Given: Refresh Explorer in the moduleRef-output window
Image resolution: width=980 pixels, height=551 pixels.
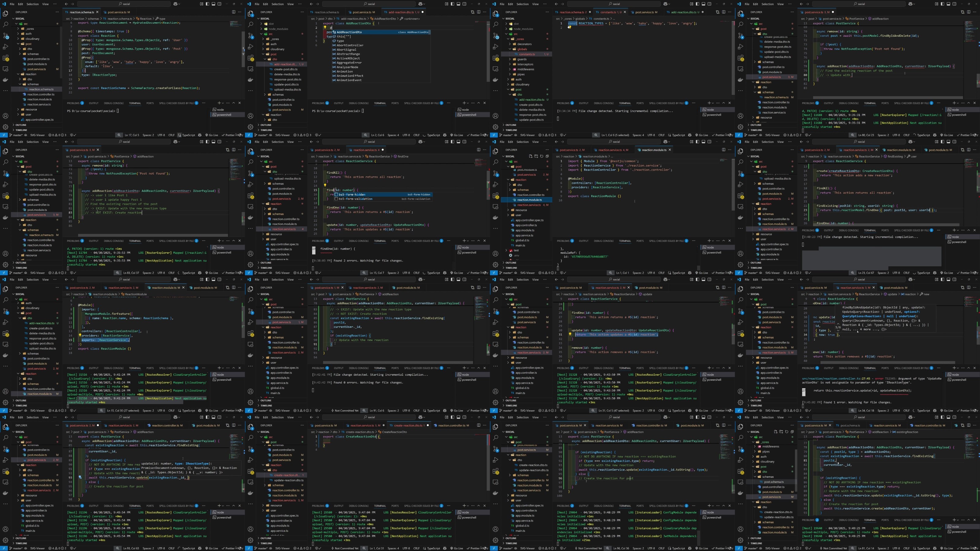Looking at the screenshot, I should 541,156.
